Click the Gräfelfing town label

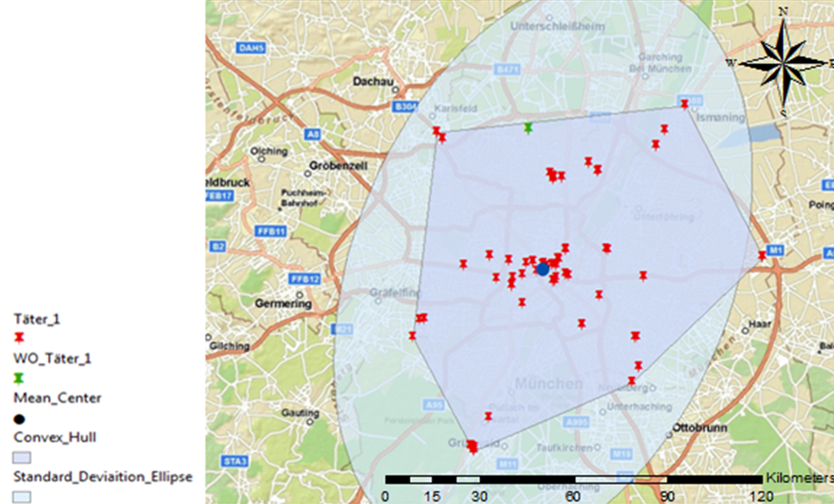(394, 293)
